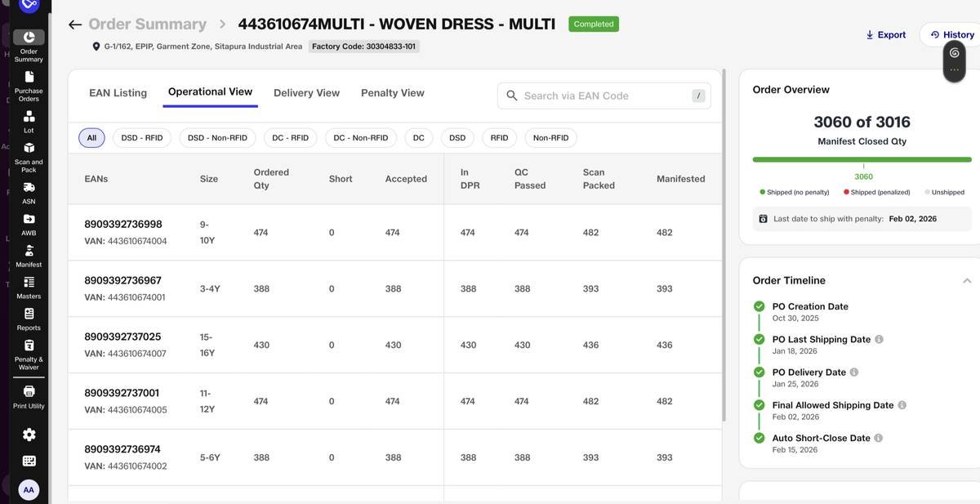Image resolution: width=980 pixels, height=504 pixels.
Task: Select the DSD - RFID filter chip
Action: 142,138
